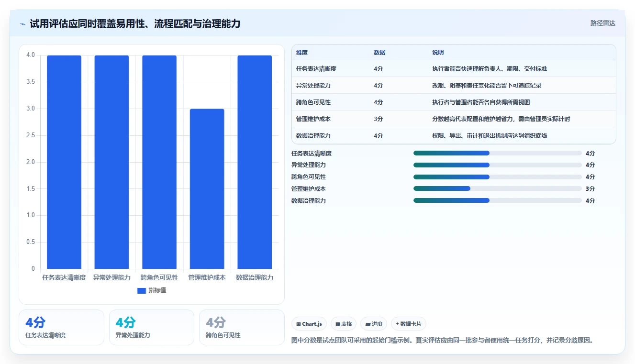Image resolution: width=635 pixels, height=364 pixels.
Task: Select the Chart.js tag label
Action: (x=312, y=324)
